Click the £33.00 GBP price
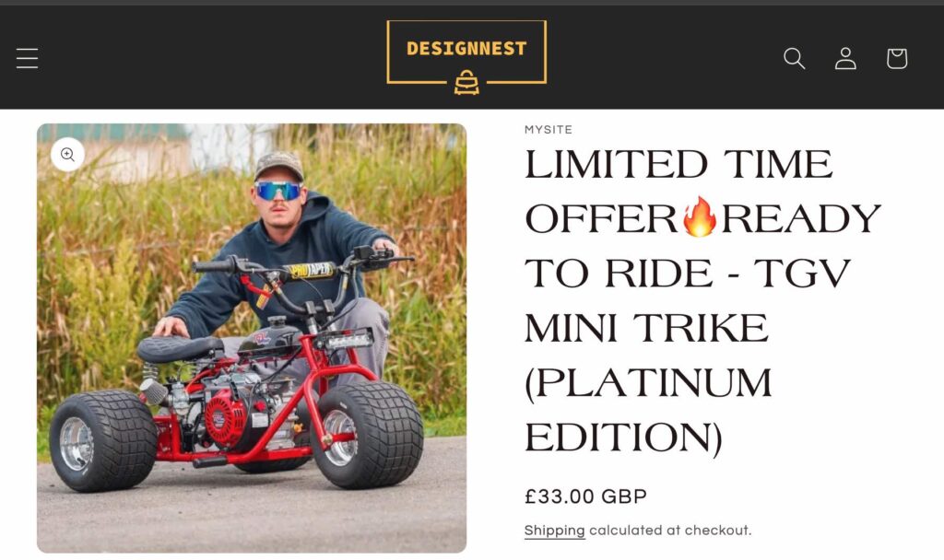 click(585, 496)
